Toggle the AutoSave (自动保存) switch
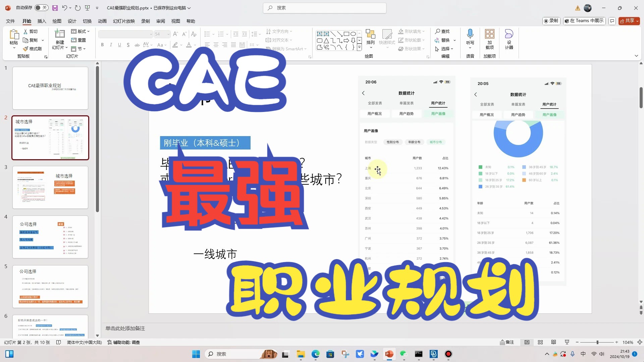 click(x=42, y=8)
